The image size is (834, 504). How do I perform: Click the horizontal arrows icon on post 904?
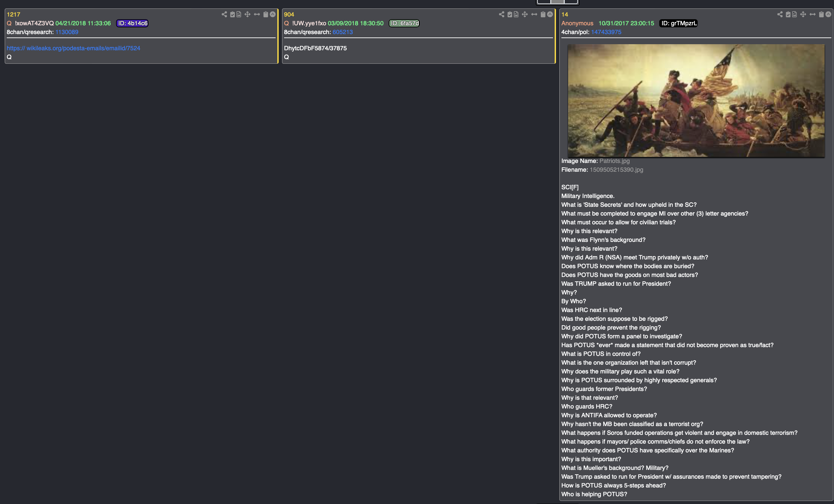(x=534, y=14)
